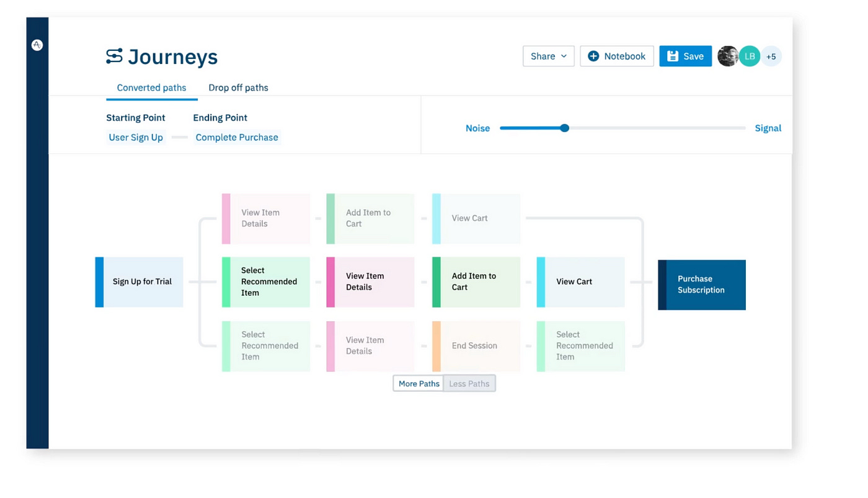
Task: Change the User Sign Up starting point
Action: point(136,138)
